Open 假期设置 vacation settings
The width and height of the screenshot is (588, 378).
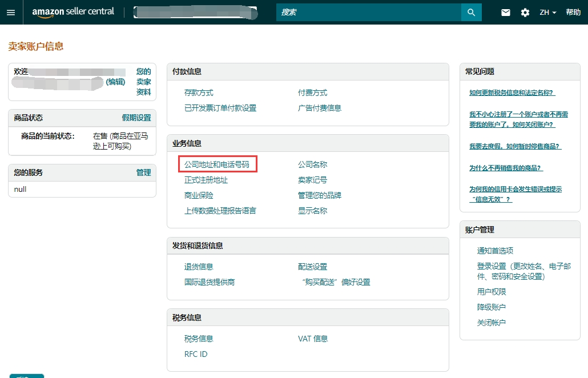click(136, 118)
